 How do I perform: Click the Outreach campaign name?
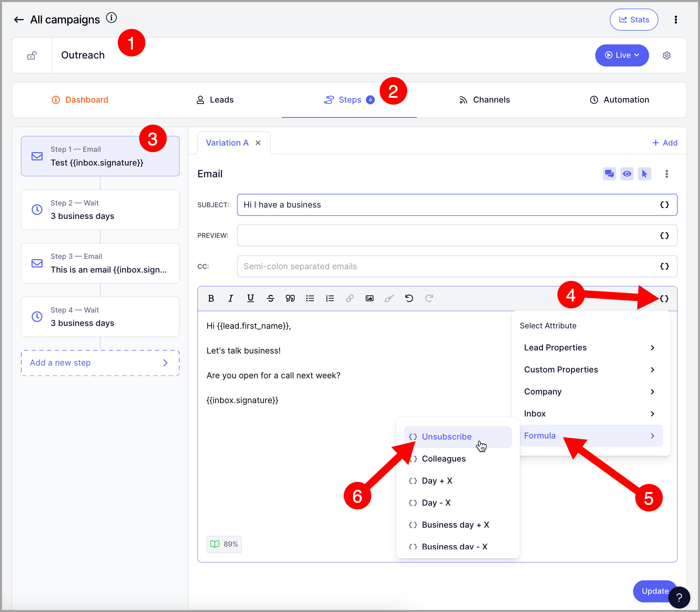pyautogui.click(x=83, y=55)
